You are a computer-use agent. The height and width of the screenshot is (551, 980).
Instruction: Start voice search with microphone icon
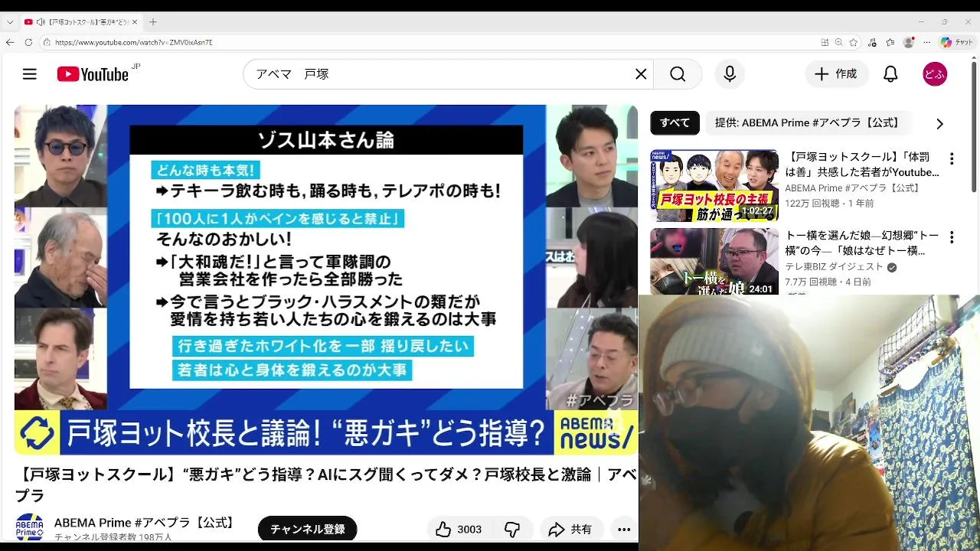coord(730,74)
